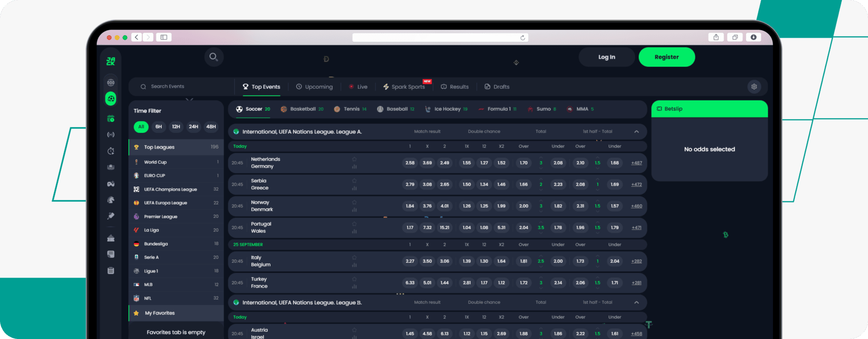Favorite the Portugal vs Wales match star
Screen dimensions: 868x339
[x=354, y=224]
